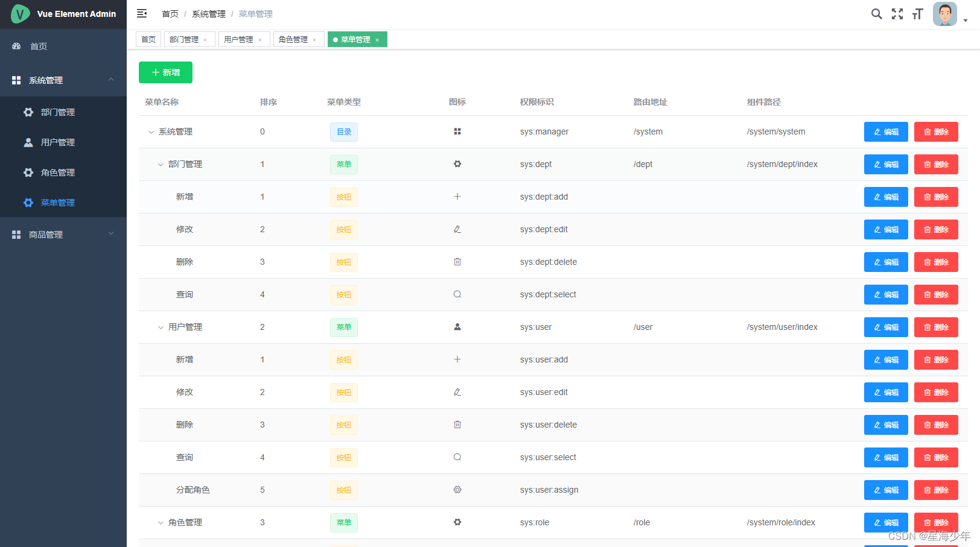The width and height of the screenshot is (980, 547).
Task: Delete the sys:user:assign row
Action: (936, 490)
